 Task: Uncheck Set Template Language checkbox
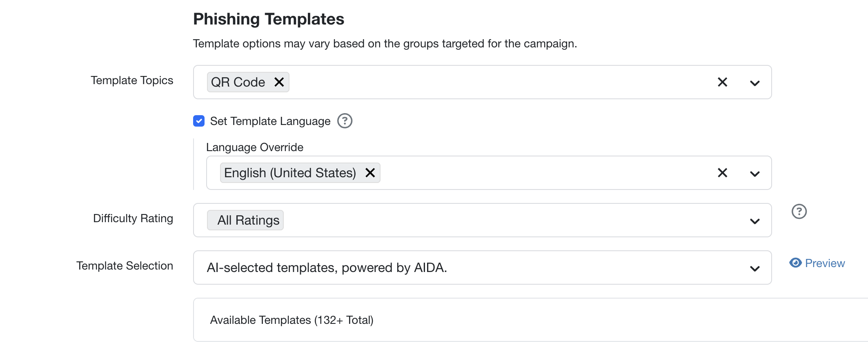tap(199, 121)
